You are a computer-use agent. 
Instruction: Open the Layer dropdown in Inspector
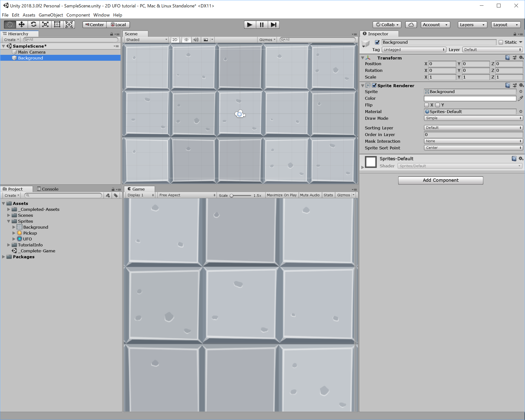click(492, 50)
